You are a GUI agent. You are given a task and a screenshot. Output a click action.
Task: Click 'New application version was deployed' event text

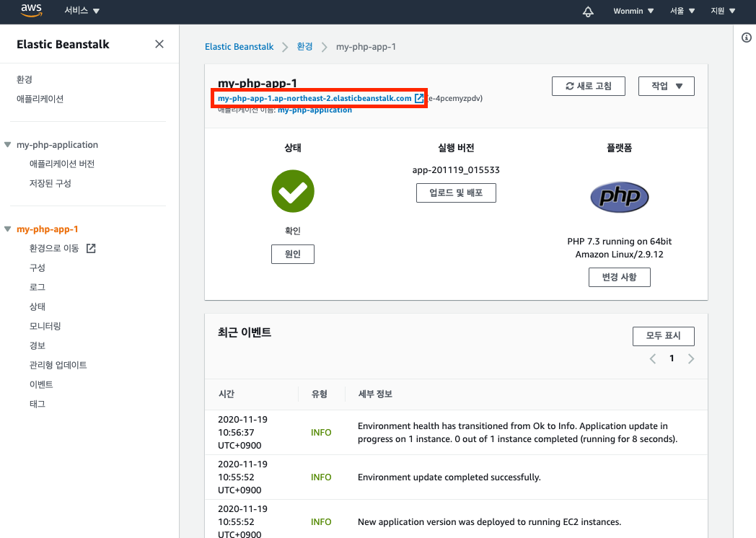(x=489, y=522)
